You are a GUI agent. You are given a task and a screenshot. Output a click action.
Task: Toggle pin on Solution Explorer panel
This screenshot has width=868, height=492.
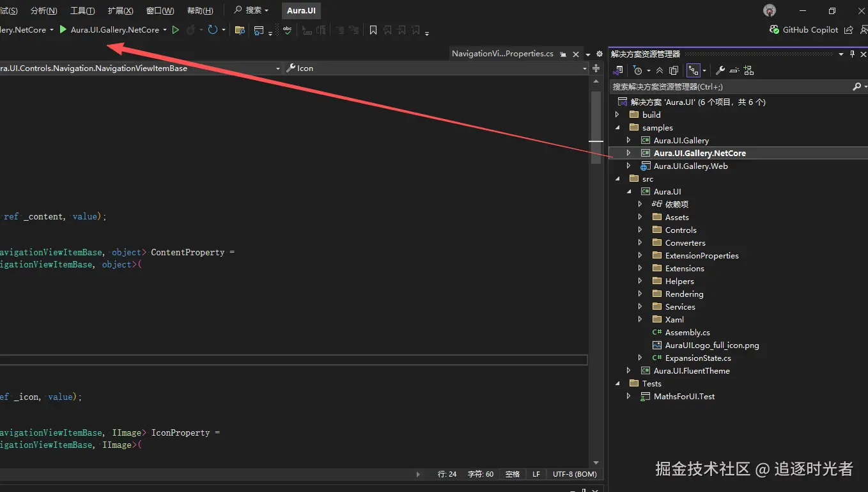(x=852, y=54)
